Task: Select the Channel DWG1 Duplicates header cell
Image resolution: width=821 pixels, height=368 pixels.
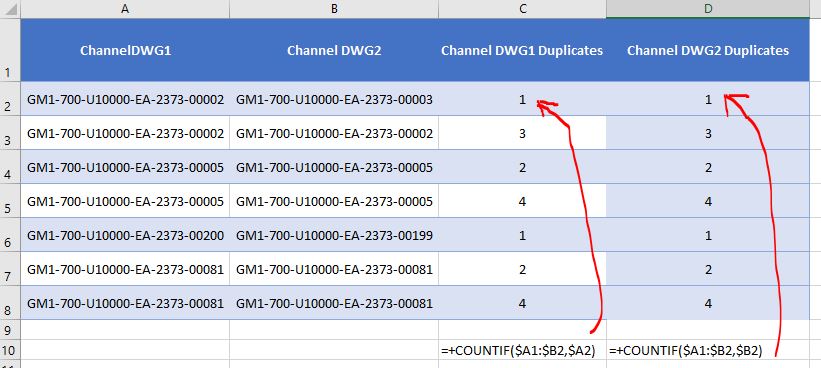Action: 522,50
